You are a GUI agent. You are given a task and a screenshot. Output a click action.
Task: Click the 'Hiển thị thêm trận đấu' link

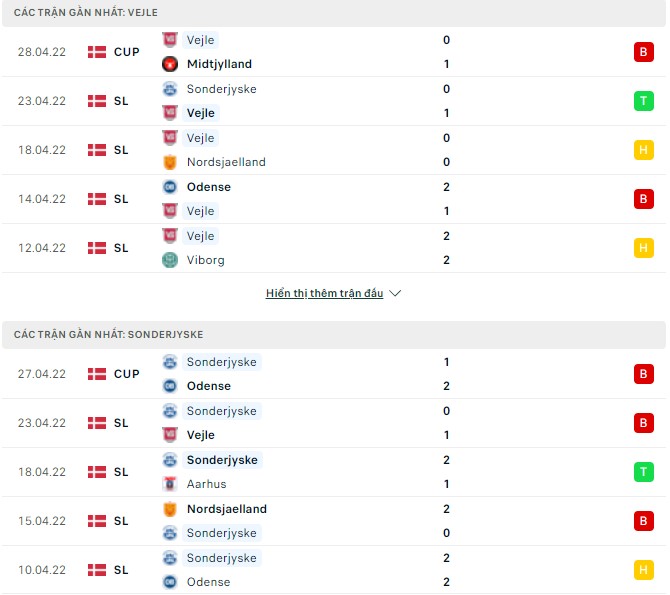pyautogui.click(x=324, y=294)
